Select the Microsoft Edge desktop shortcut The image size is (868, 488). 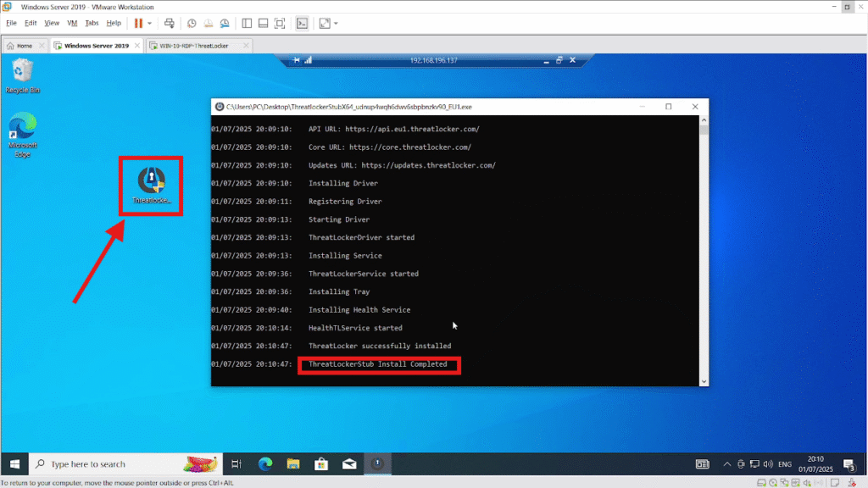pyautogui.click(x=22, y=135)
